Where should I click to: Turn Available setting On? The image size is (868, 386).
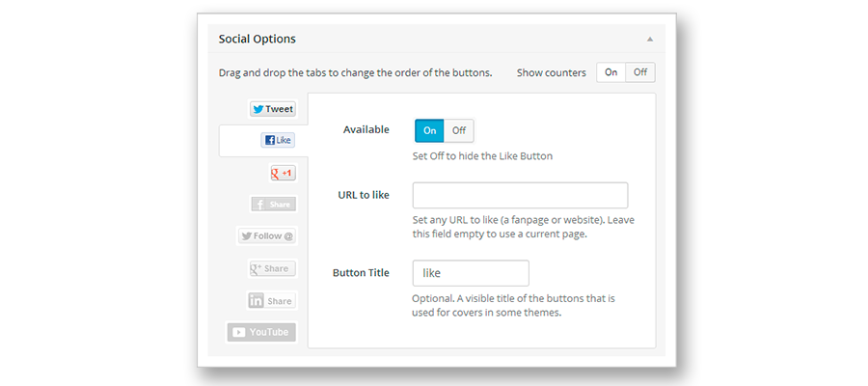coord(429,130)
